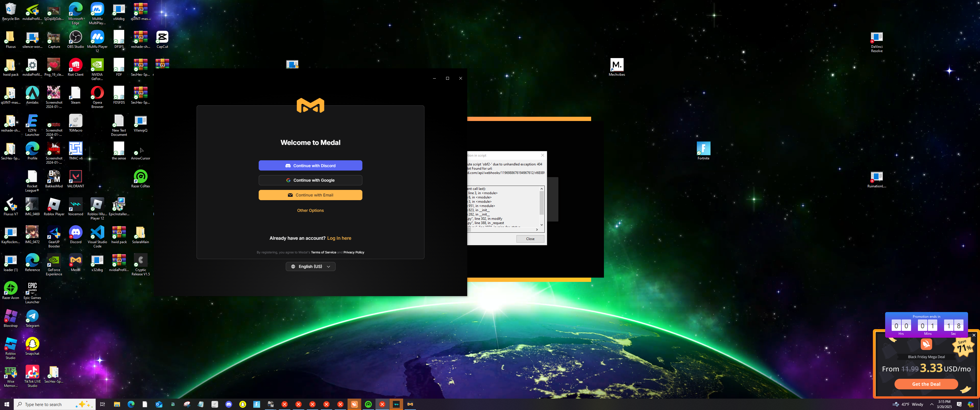
Task: Expand the English (US) language dropdown
Action: 310,266
